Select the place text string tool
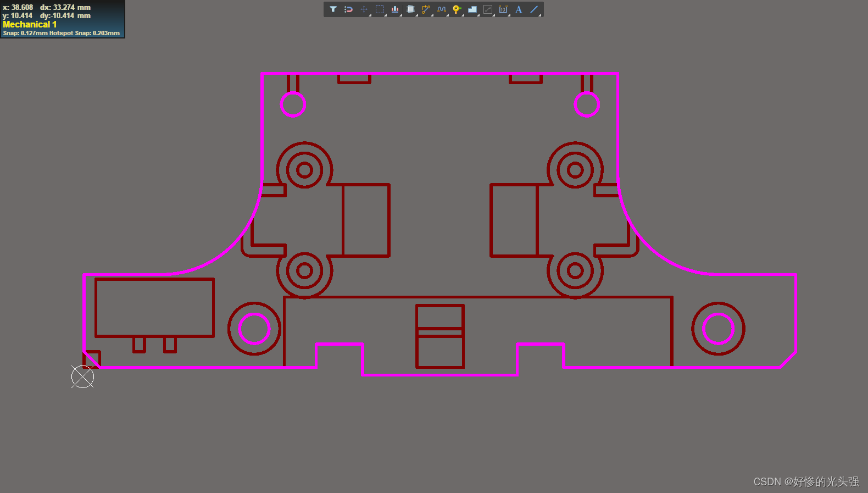This screenshot has width=868, height=493. point(519,9)
